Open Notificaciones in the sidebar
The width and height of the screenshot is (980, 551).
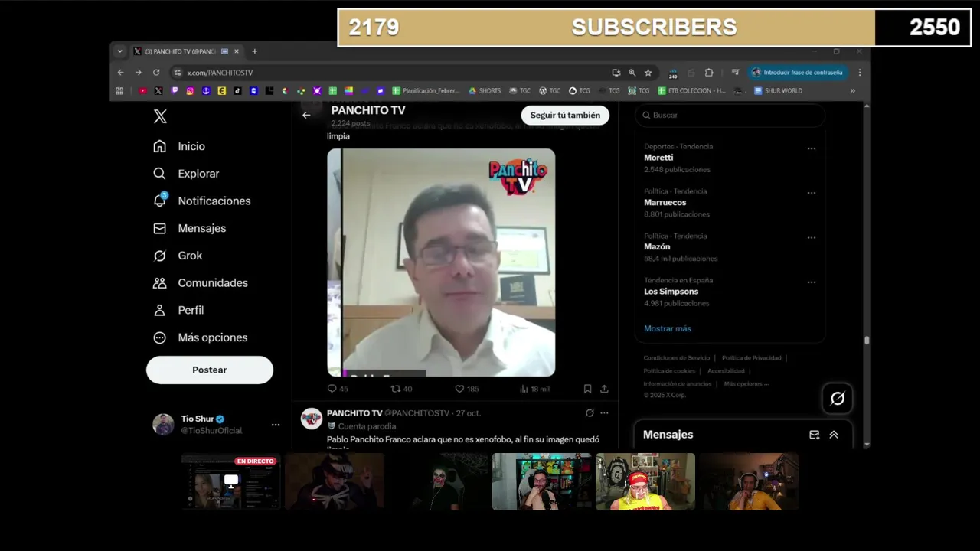pos(202,201)
